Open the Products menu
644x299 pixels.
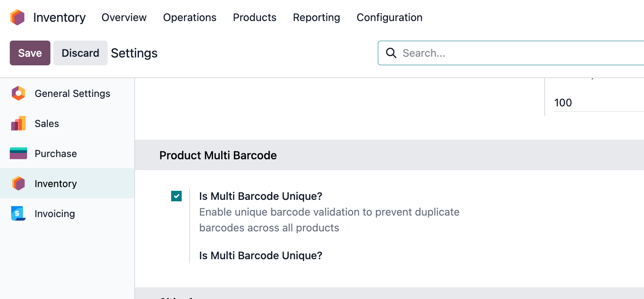255,17
